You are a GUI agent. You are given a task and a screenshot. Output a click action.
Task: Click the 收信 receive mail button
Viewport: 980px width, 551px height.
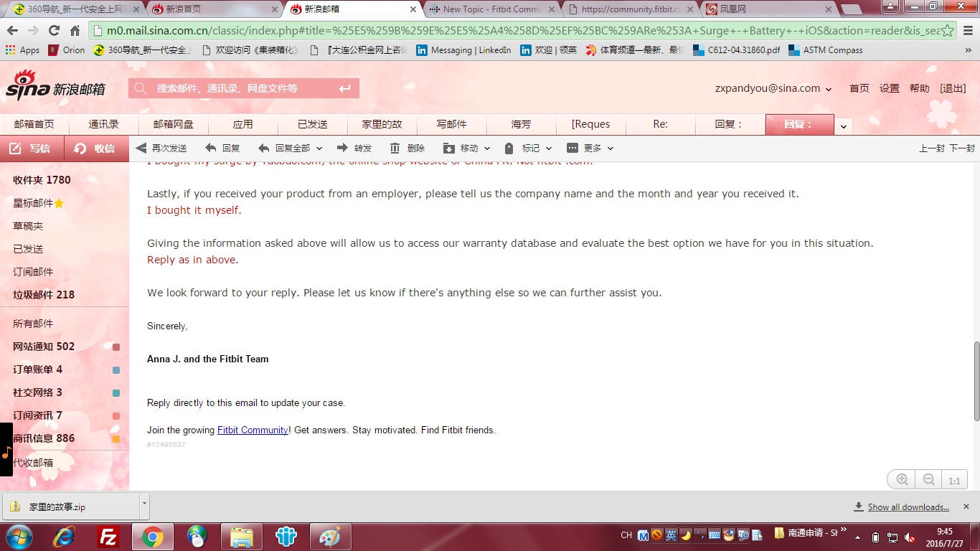97,149
